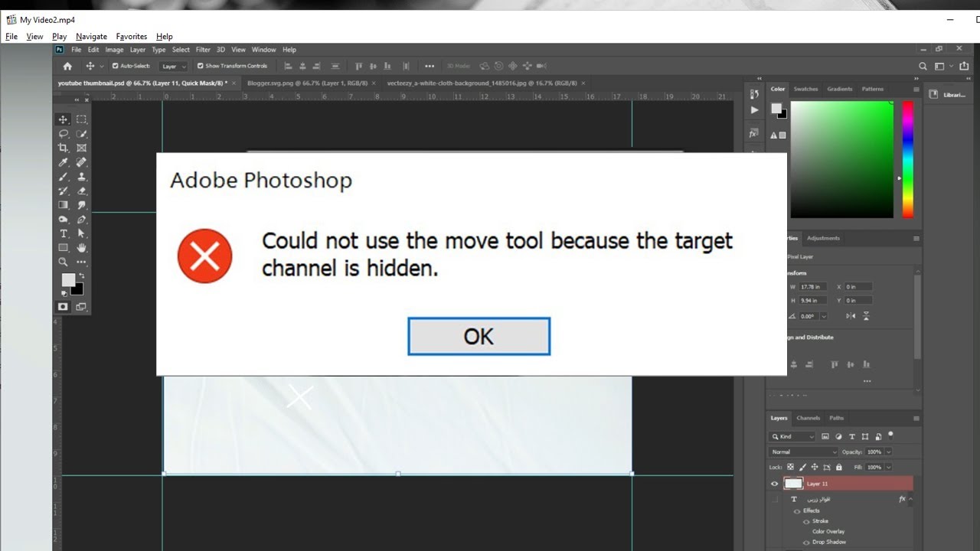Hide visibility of Layer 11

coord(775,484)
